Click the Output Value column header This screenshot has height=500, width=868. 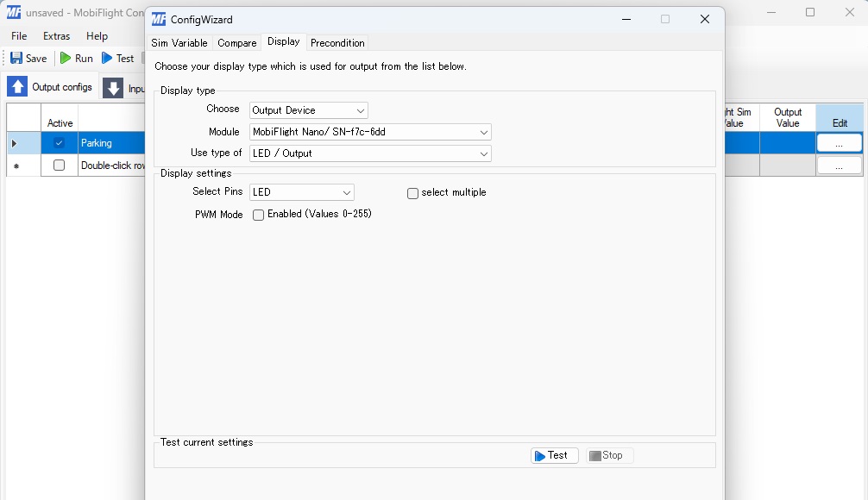pyautogui.click(x=788, y=118)
